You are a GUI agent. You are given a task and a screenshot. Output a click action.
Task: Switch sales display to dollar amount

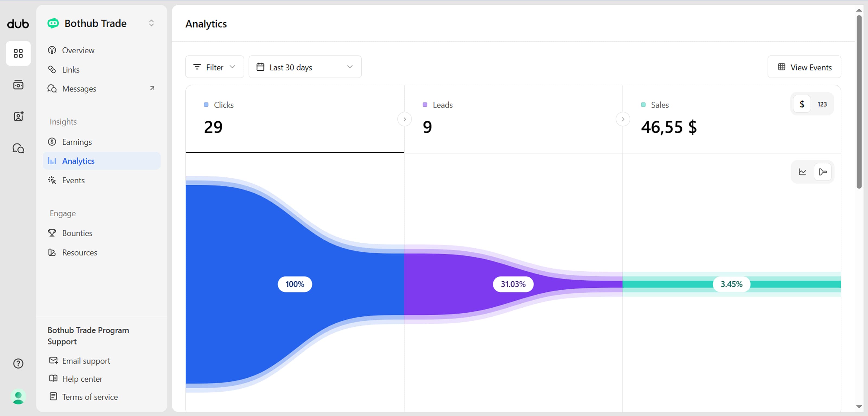(x=802, y=104)
